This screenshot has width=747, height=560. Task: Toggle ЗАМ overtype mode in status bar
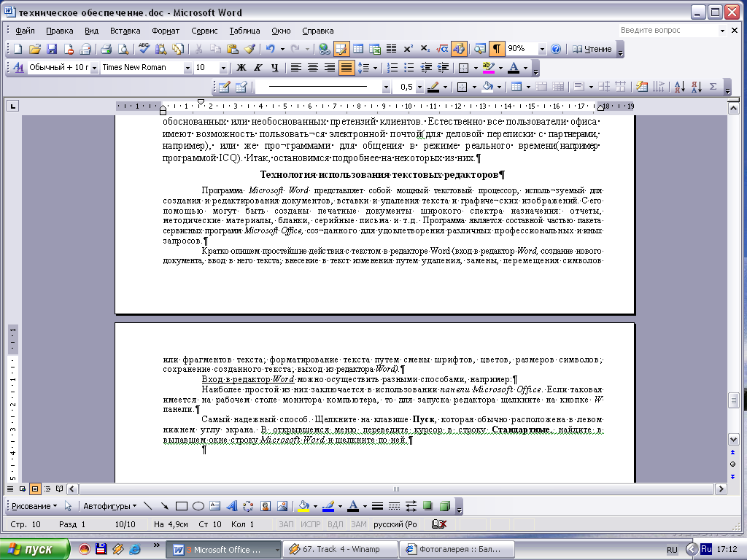[x=358, y=524]
